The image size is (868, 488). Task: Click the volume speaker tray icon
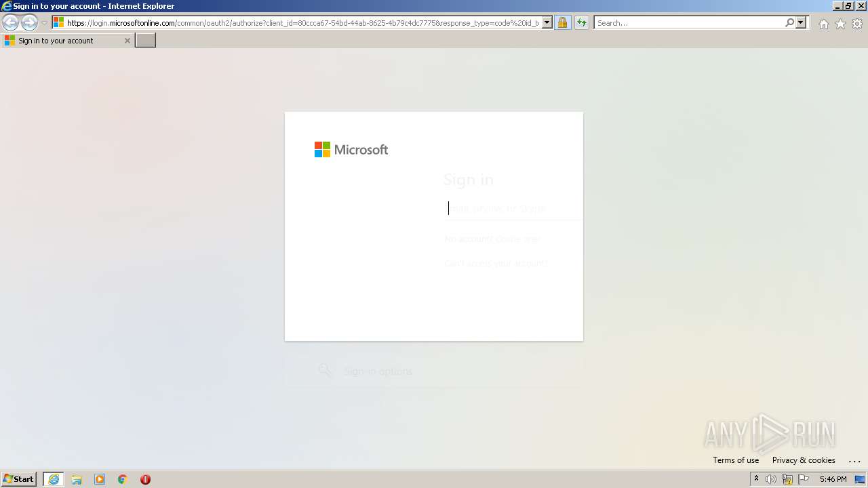[771, 479]
